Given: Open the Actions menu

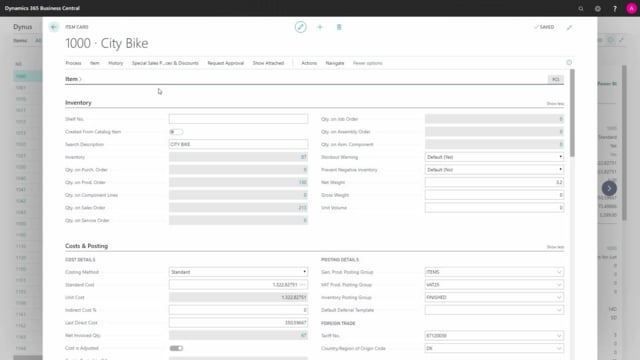Looking at the screenshot, I should (x=309, y=63).
